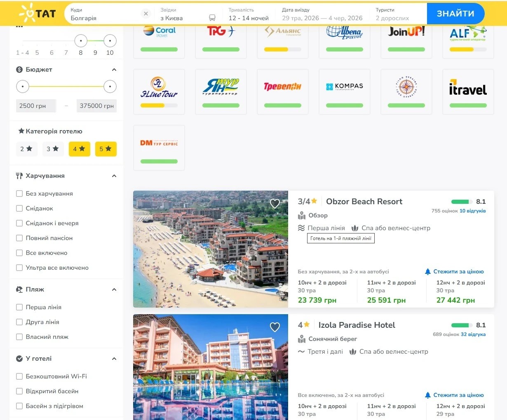The height and width of the screenshot is (420, 507).
Task: Click the TAT sun logo
Action: (37, 14)
